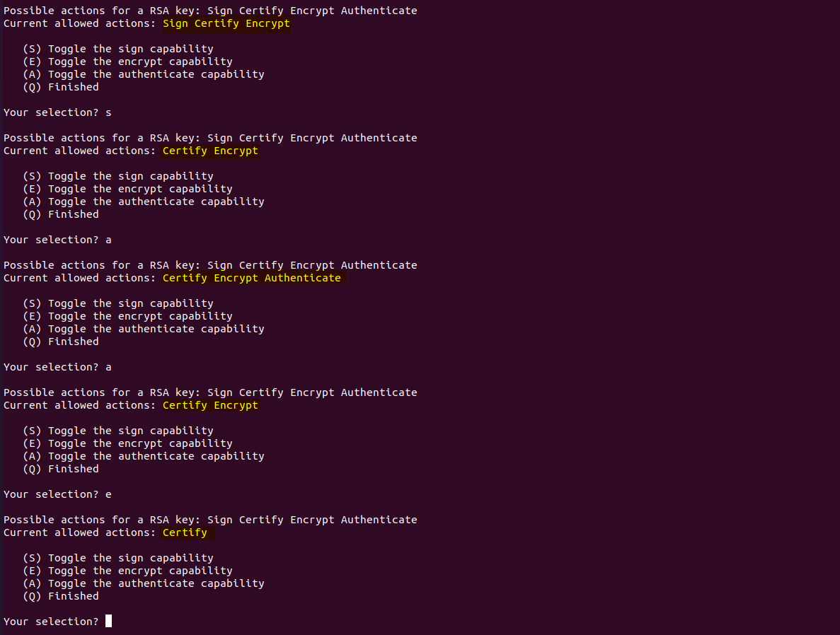Image resolution: width=840 pixels, height=635 pixels.
Task: Pick "(Q) Finished" below "Certify Encrypt Authenticate"
Action: (61, 342)
